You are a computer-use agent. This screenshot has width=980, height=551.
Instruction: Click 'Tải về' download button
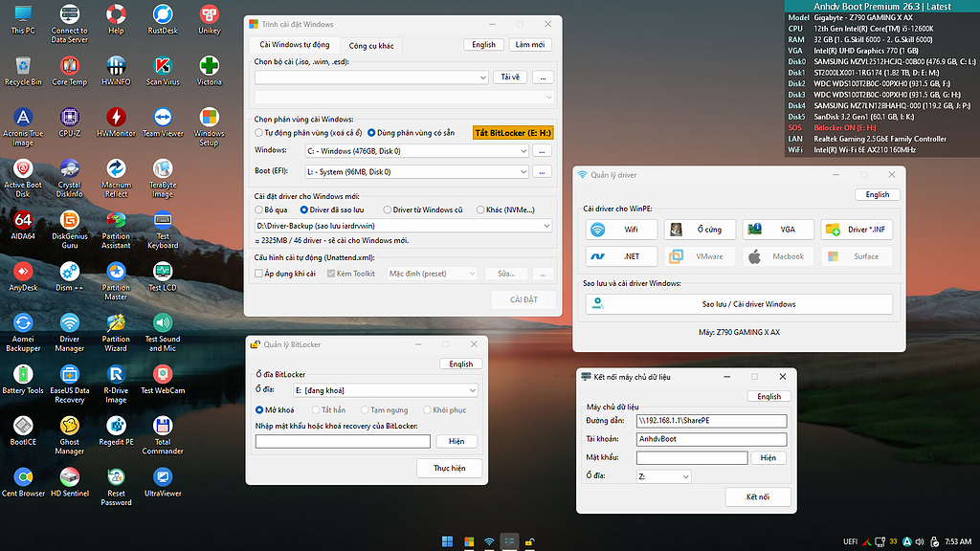pos(510,77)
